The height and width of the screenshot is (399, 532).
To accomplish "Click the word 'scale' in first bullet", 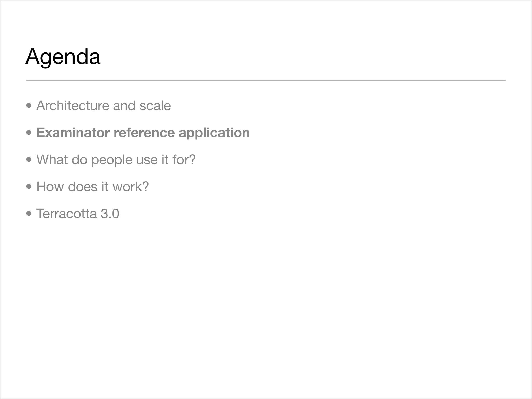I will coord(155,105).
